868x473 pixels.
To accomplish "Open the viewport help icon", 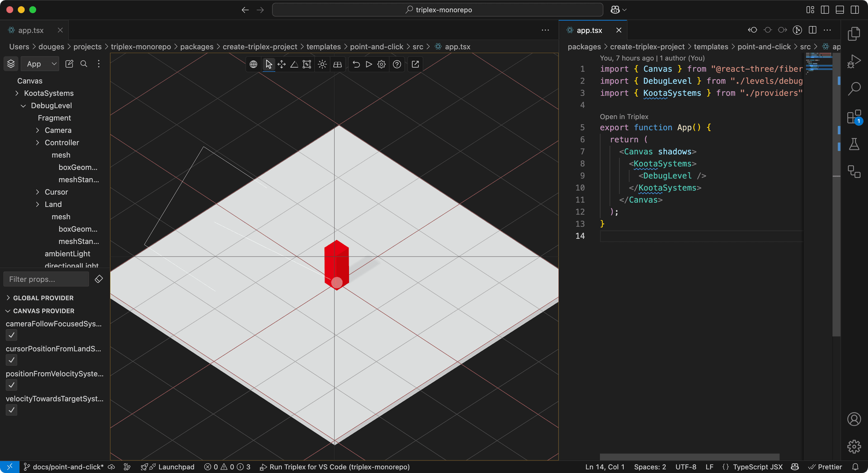I will pos(397,64).
